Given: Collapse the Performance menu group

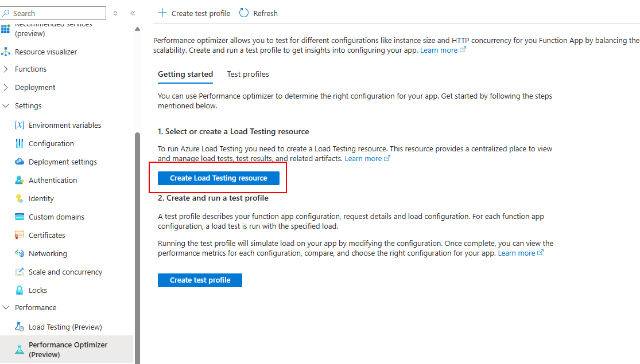Looking at the screenshot, I should point(6,307).
